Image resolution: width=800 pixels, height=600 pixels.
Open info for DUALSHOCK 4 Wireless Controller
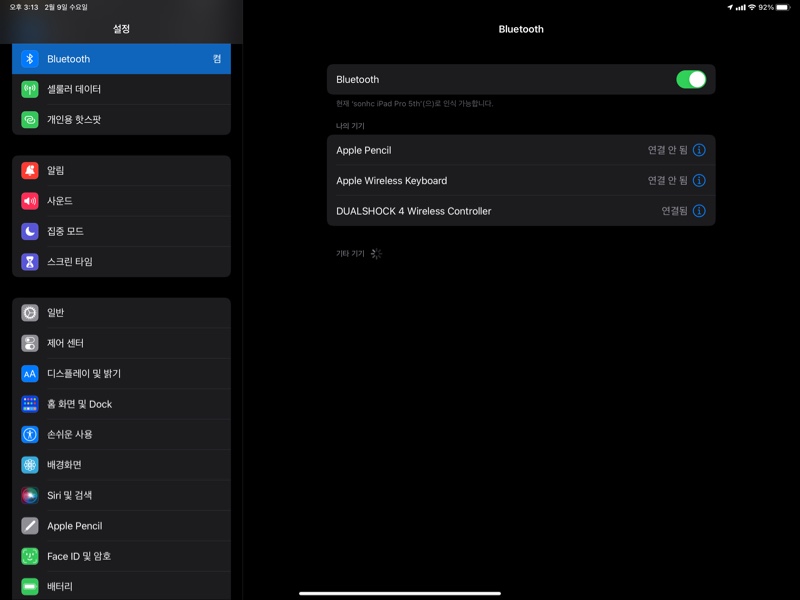(699, 211)
